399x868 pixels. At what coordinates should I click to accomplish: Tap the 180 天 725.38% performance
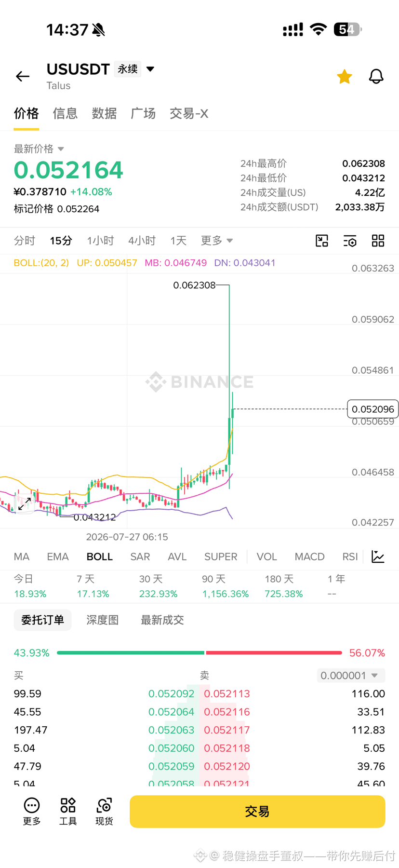pyautogui.click(x=284, y=586)
